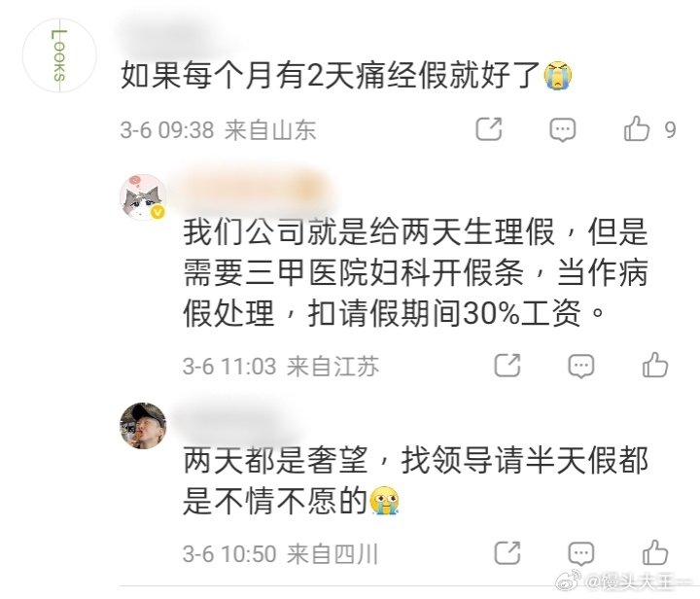This screenshot has width=700, height=599.
Task: Tap comment bubble on the Sichuan reply
Action: 580,554
